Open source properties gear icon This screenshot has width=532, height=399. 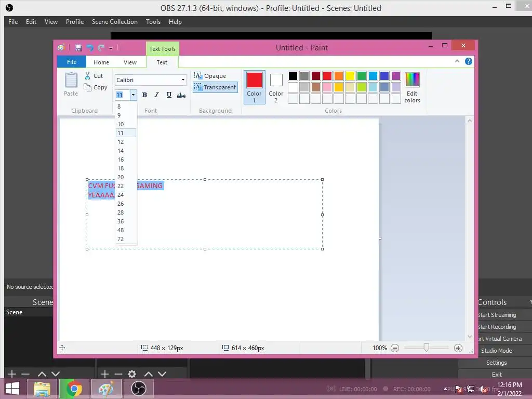click(132, 374)
